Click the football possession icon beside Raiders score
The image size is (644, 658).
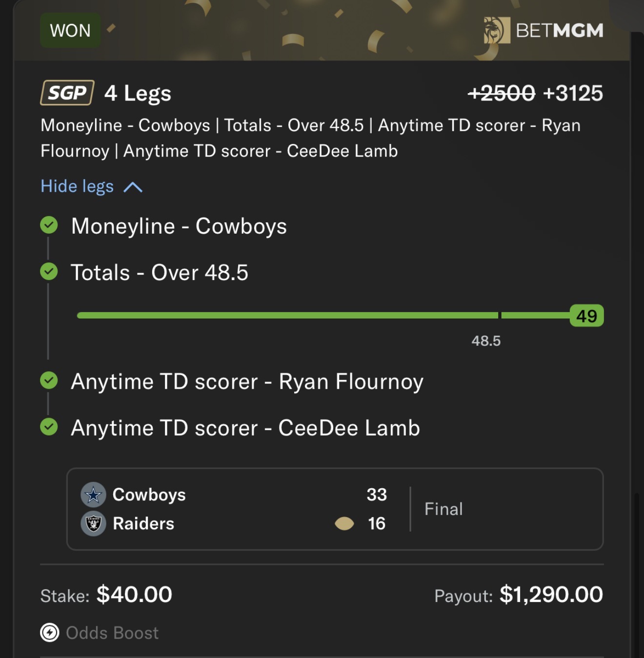coord(344,523)
